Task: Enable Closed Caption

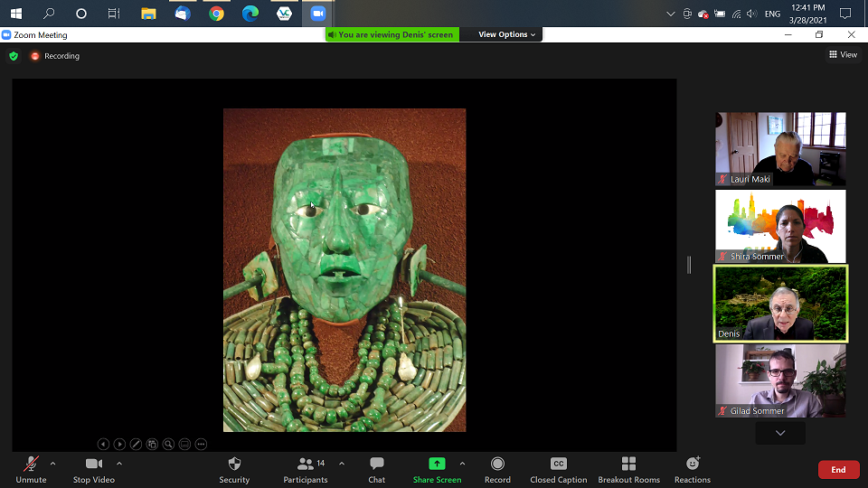Action: coord(558,470)
